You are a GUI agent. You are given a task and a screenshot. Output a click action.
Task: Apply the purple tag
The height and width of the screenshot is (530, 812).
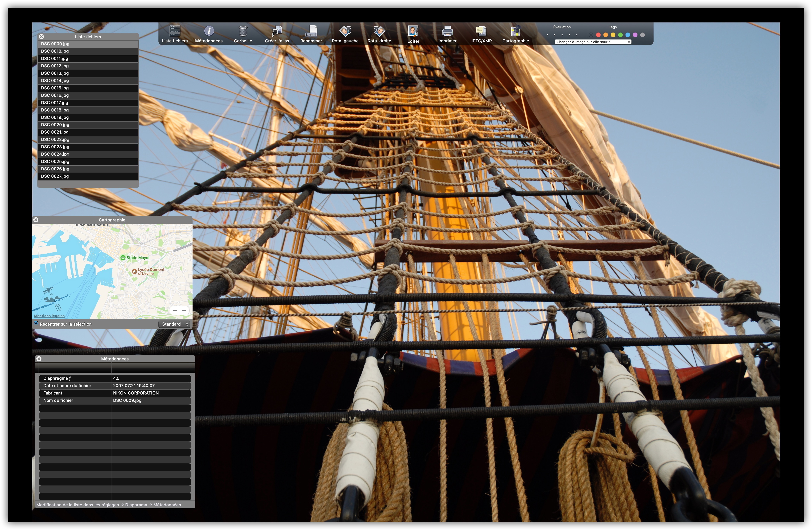(635, 35)
